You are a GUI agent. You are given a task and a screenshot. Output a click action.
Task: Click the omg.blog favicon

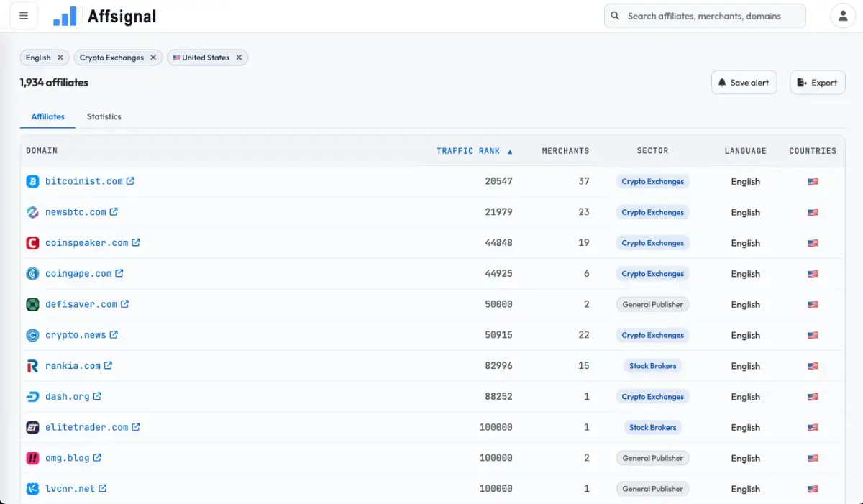32,458
